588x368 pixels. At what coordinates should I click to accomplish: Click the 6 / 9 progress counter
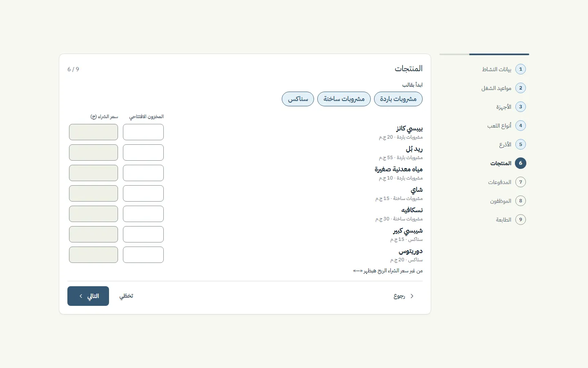pyautogui.click(x=73, y=69)
